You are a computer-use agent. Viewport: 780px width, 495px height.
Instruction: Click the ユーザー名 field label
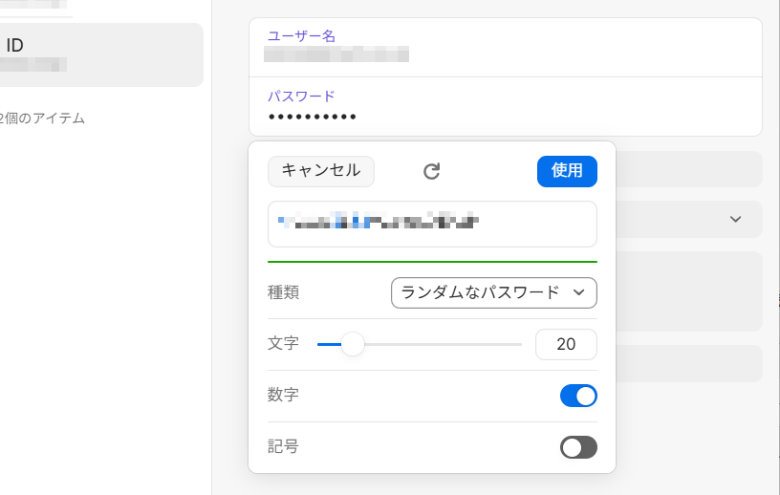(x=301, y=36)
